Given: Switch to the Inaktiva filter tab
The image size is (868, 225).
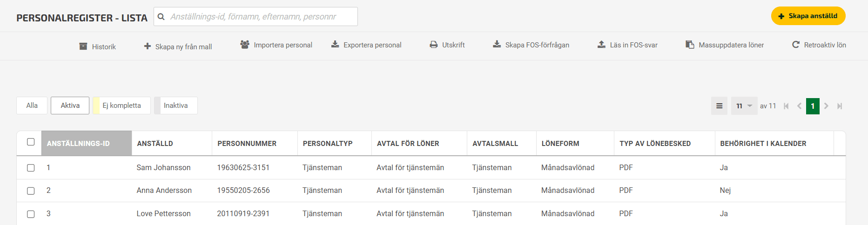Looking at the screenshot, I should tap(176, 106).
